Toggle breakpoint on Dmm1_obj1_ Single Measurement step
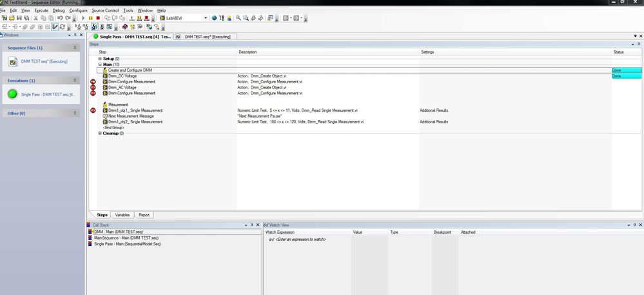 (93, 110)
